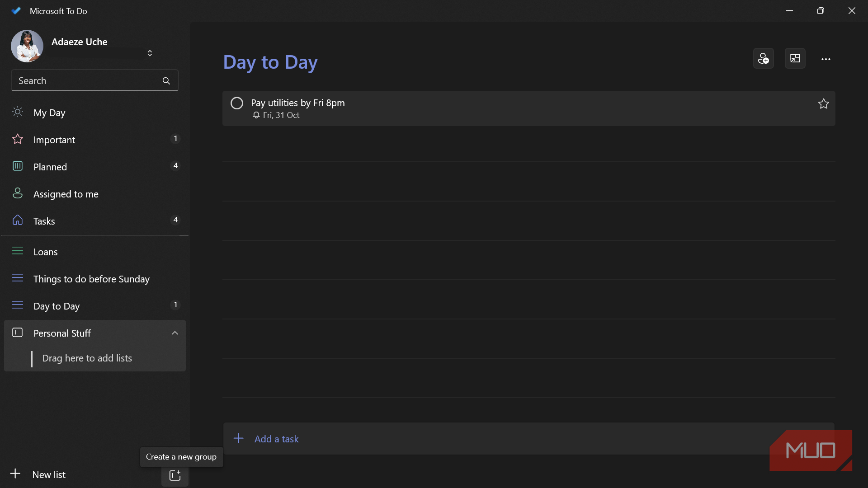Click the Planned count badge 4
This screenshot has width=868, height=488.
pyautogui.click(x=175, y=166)
